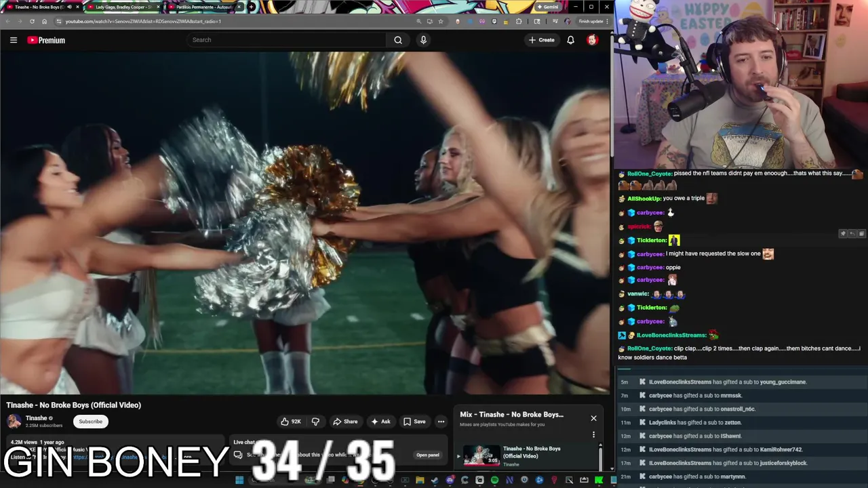This screenshot has width=868, height=488.
Task: Select the martynnn gifted sub event
Action: click(741, 476)
